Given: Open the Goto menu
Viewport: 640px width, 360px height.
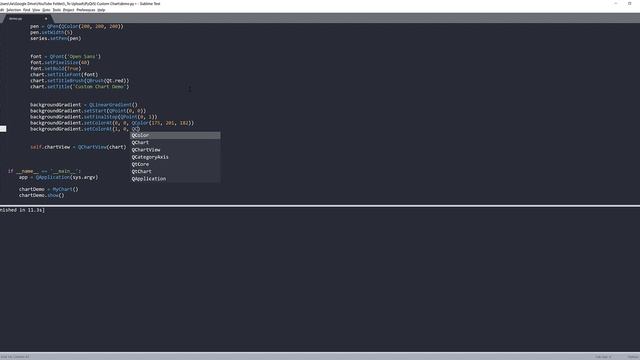Looking at the screenshot, I should 47,10.
